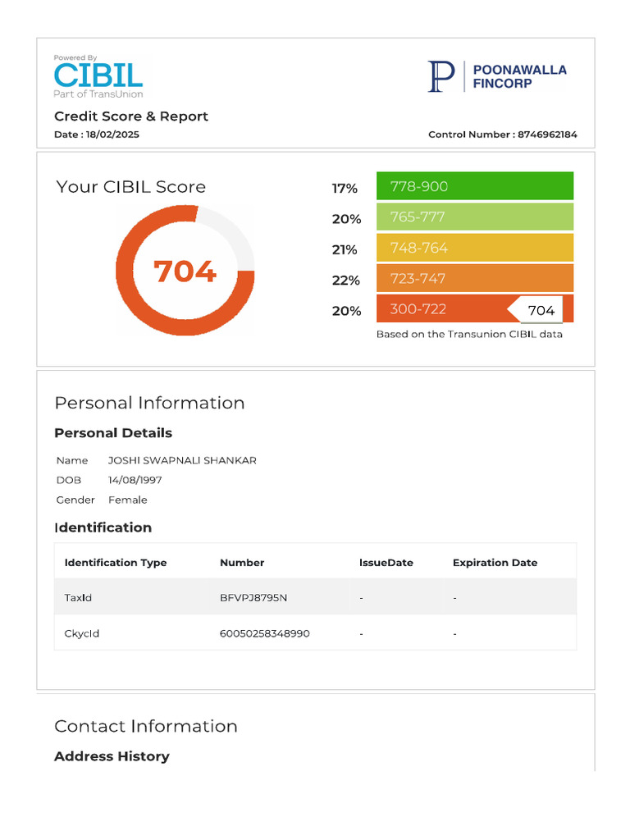
Task: Click the Contact Information section heading
Action: [x=146, y=726]
